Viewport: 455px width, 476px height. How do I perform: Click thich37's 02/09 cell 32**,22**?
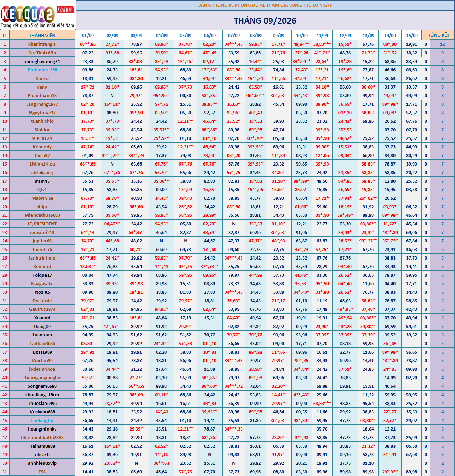112,155
